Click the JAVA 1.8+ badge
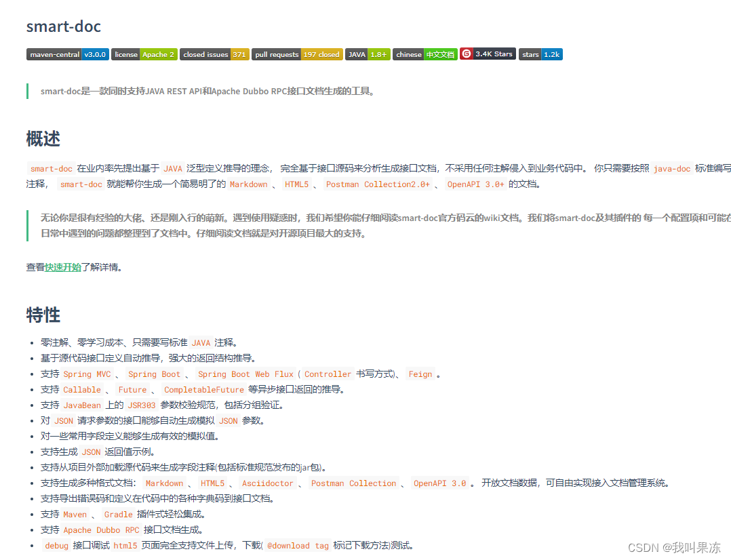Viewport: 731px width, 560px height. tap(368, 54)
